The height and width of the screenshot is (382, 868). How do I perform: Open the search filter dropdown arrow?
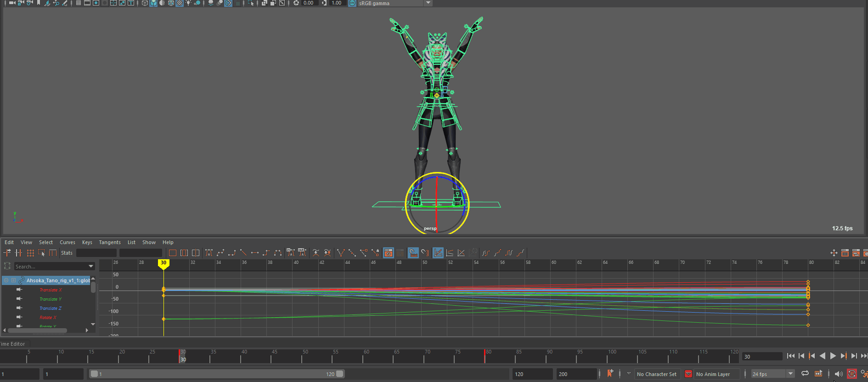91,266
